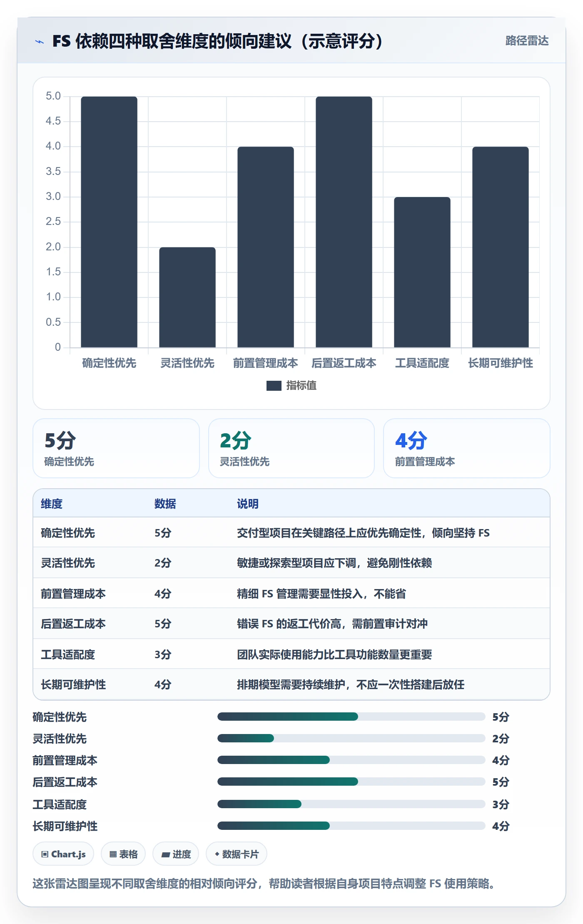
Task: Click the lightning icon beside the title
Action: point(40,42)
